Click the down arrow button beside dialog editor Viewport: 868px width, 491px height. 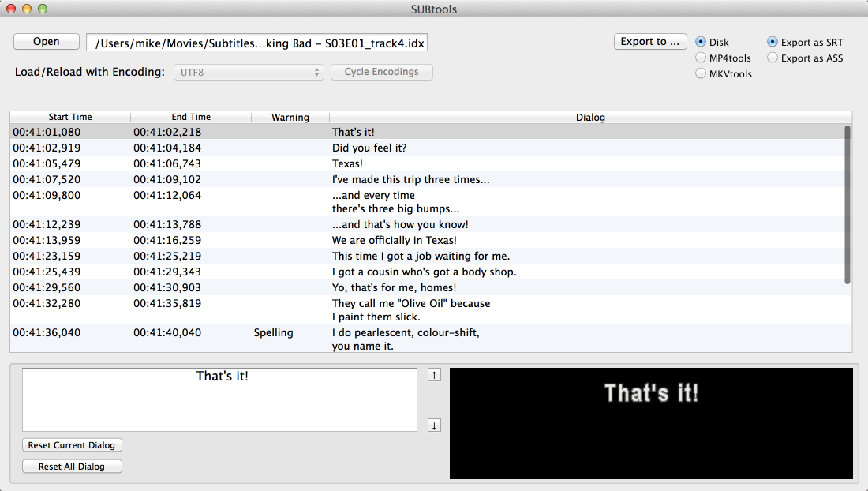434,425
